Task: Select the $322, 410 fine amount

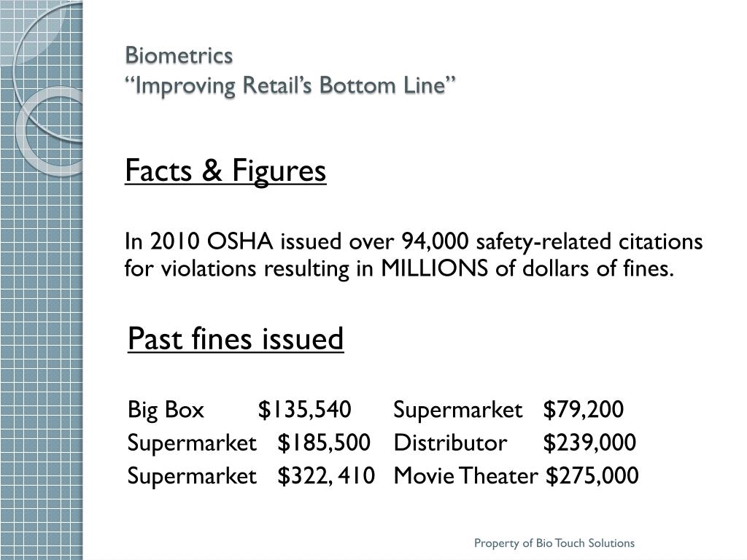Action: [x=326, y=476]
